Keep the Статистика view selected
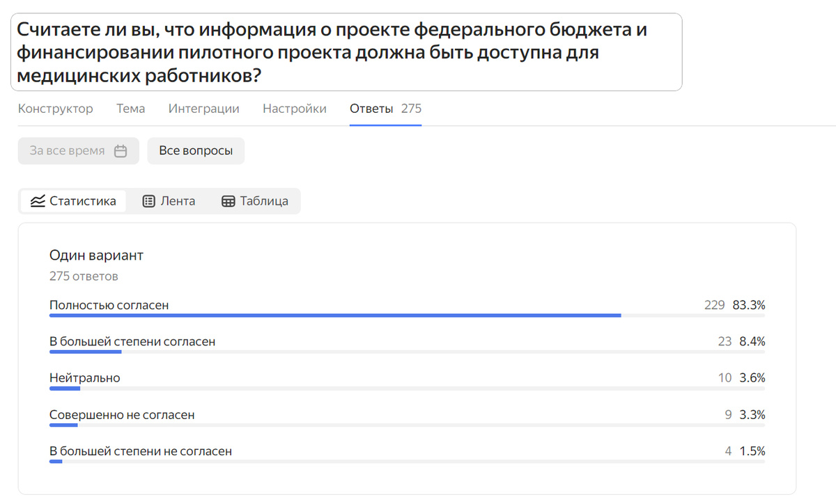The image size is (836, 504). coord(73,200)
